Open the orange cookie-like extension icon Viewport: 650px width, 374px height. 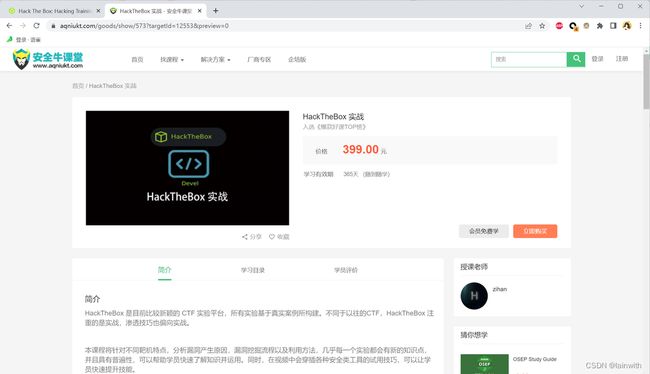click(586, 26)
